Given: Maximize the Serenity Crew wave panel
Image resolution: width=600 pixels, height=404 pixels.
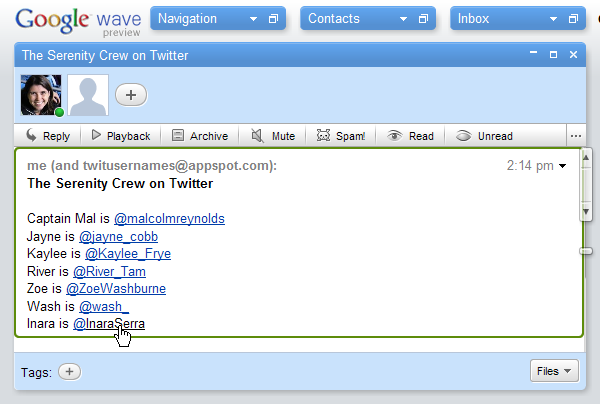Looking at the screenshot, I should point(553,55).
